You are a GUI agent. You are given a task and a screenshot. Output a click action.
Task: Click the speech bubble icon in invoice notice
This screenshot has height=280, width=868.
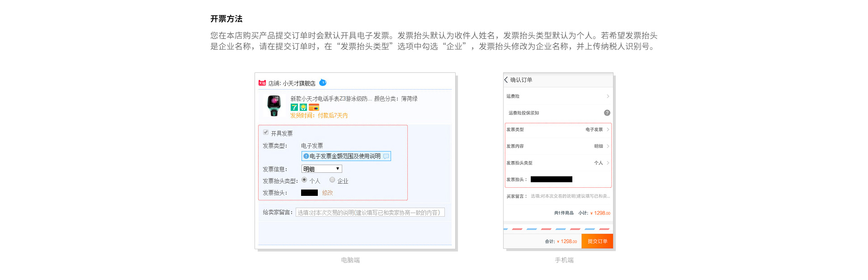point(386,156)
